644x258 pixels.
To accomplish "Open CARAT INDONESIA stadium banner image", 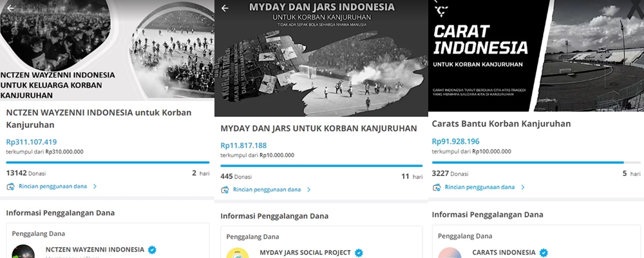I will pos(536,55).
